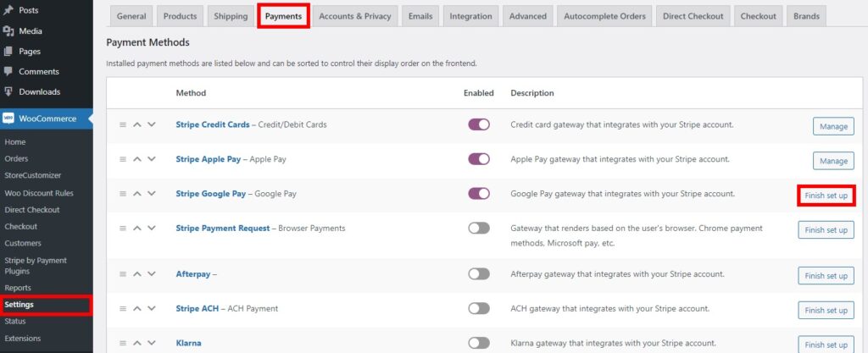Click the Posts pin icon in sidebar

pyautogui.click(x=8, y=10)
